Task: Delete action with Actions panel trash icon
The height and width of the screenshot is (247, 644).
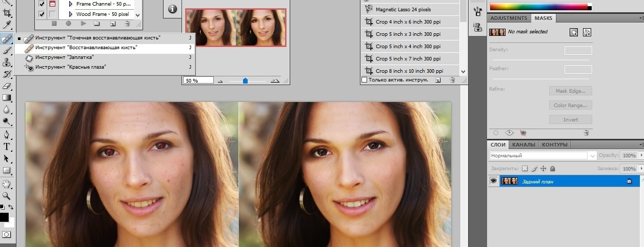Action: [x=126, y=24]
